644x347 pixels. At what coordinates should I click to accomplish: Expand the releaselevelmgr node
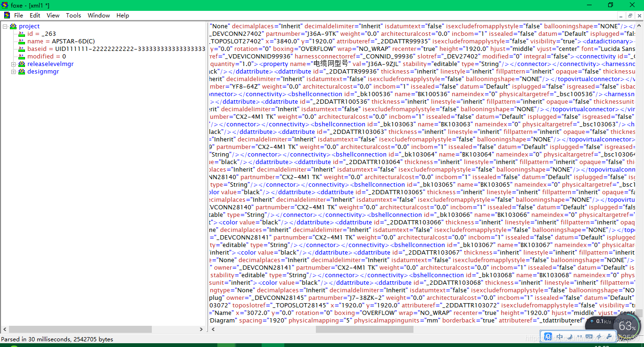(x=13, y=64)
